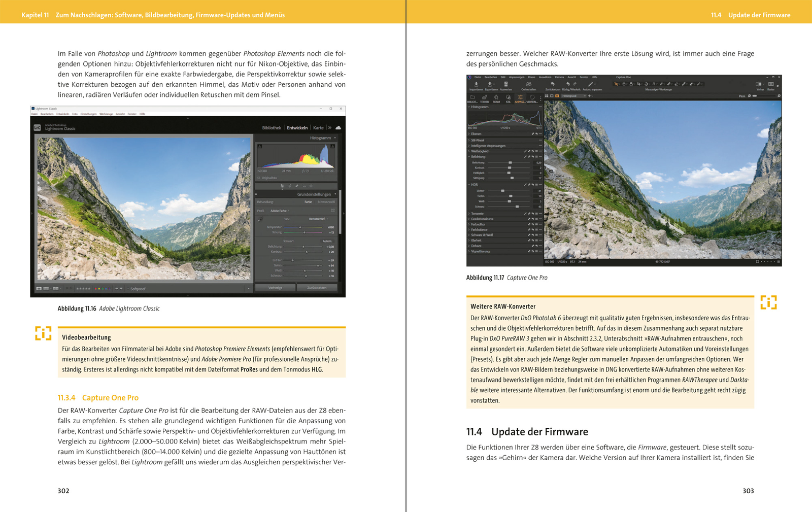Open the Adobe Farbe profile dropdown

click(280, 211)
